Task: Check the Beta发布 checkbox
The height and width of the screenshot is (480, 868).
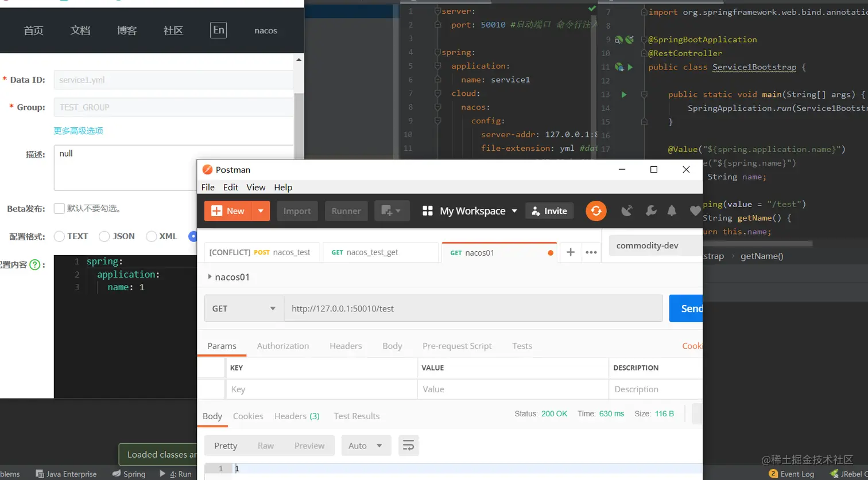Action: point(59,208)
